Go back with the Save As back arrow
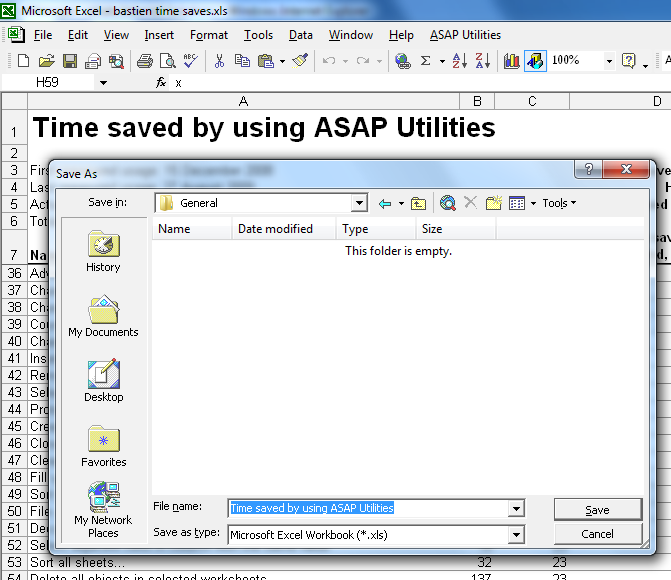 point(385,203)
